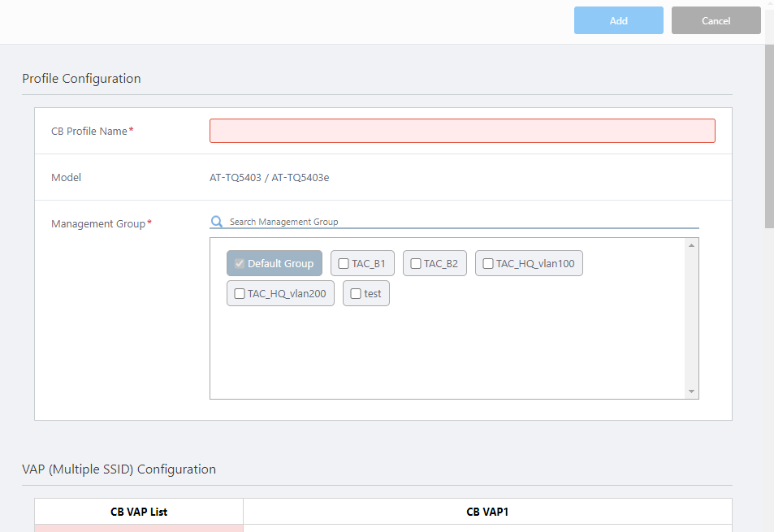Click the up arrow in group list scrollbar
774x532 pixels.
point(691,245)
